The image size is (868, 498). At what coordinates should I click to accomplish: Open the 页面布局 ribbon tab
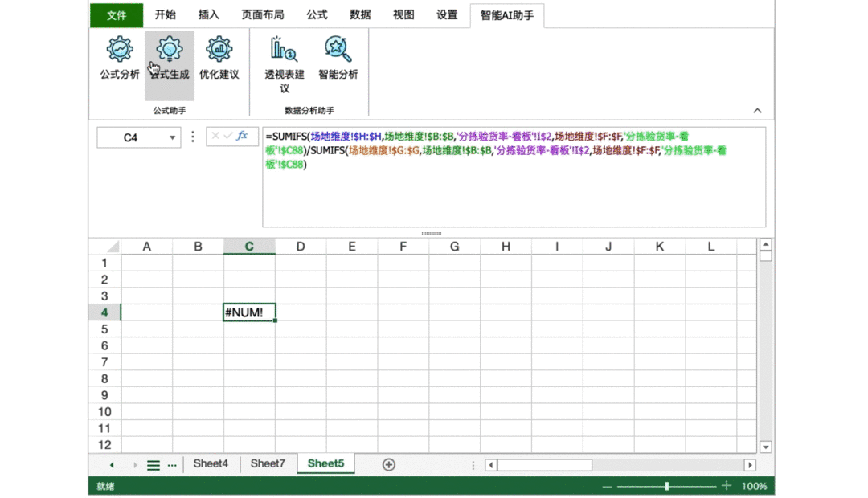(x=263, y=15)
